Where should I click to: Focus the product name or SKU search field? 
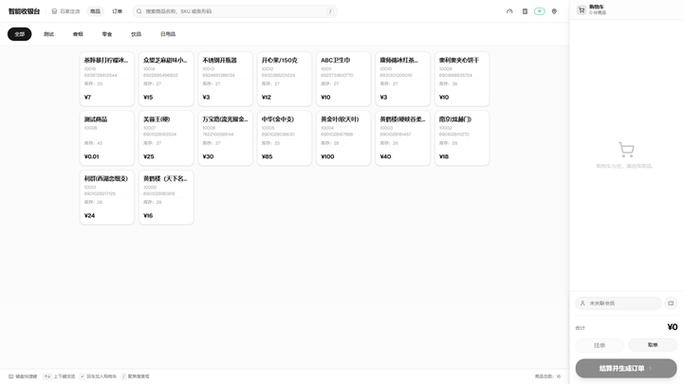(234, 11)
